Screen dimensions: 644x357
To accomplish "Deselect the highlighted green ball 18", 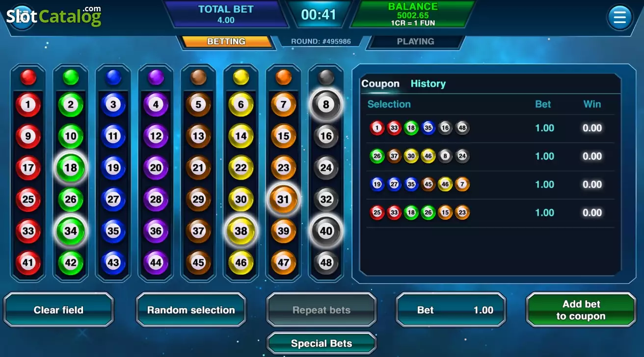I will point(71,168).
